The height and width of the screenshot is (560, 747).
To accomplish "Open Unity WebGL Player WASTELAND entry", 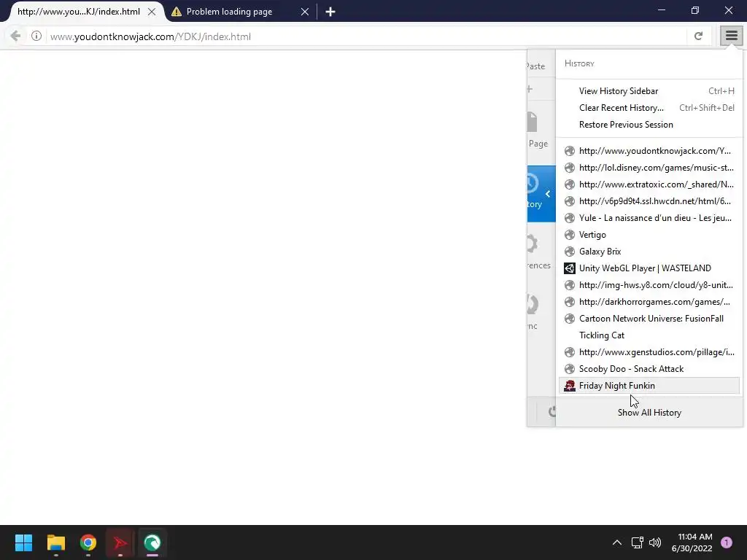I will point(649,268).
